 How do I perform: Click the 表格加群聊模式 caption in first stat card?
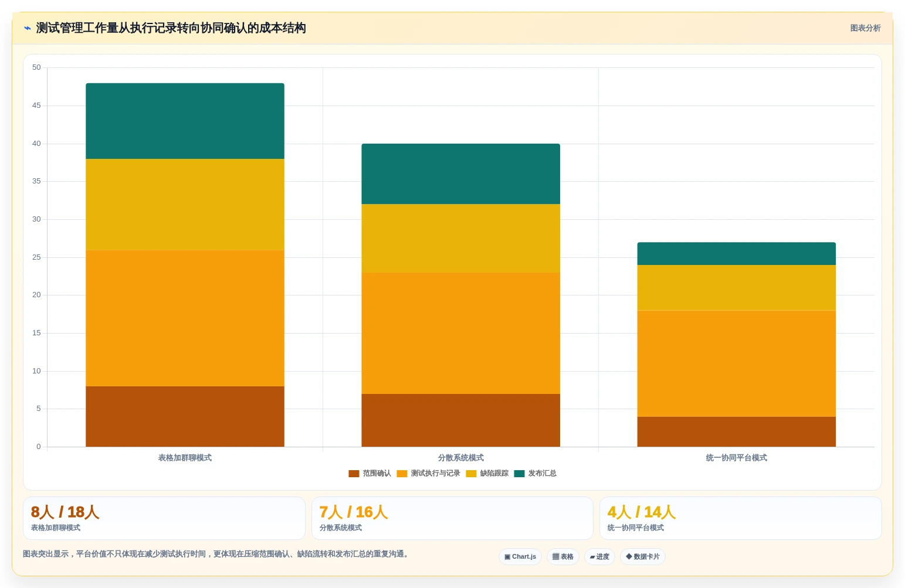tap(56, 528)
